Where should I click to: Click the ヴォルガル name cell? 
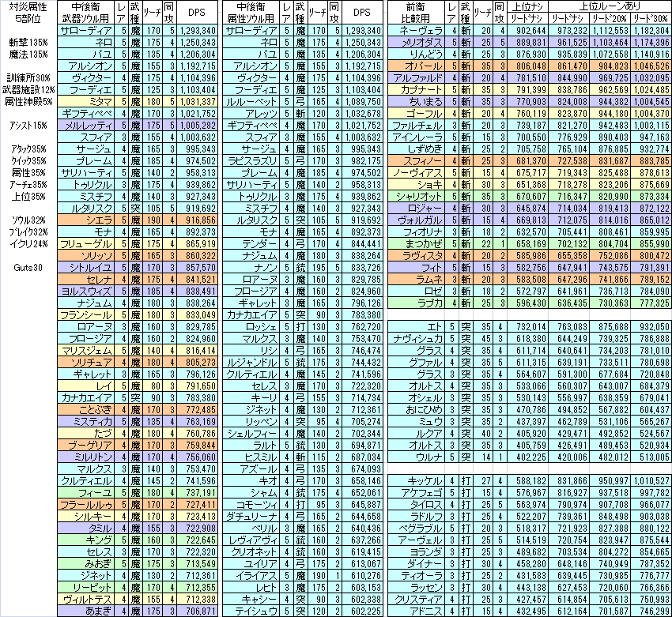click(x=415, y=220)
